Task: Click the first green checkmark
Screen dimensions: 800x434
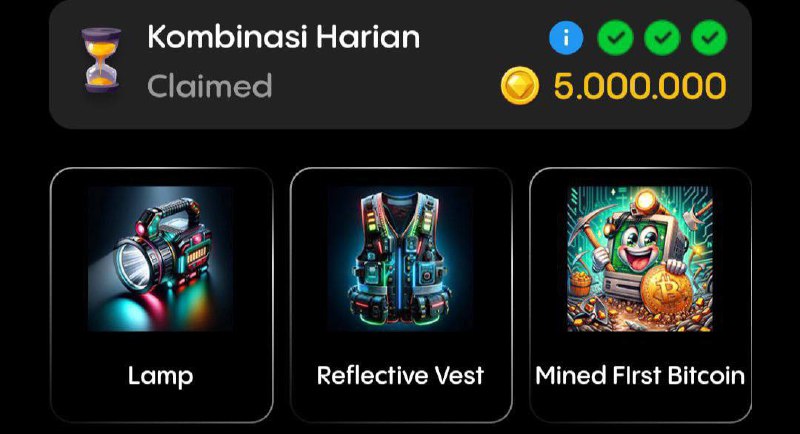Action: click(x=615, y=38)
